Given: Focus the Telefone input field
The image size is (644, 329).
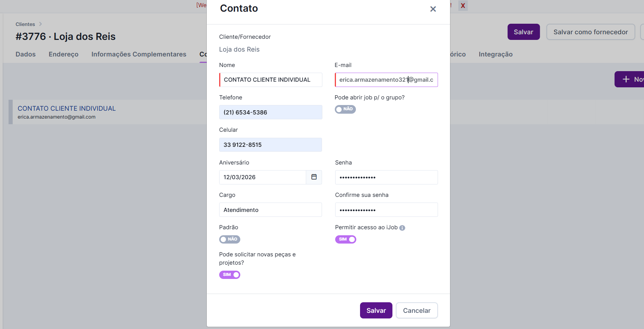Looking at the screenshot, I should [x=270, y=112].
